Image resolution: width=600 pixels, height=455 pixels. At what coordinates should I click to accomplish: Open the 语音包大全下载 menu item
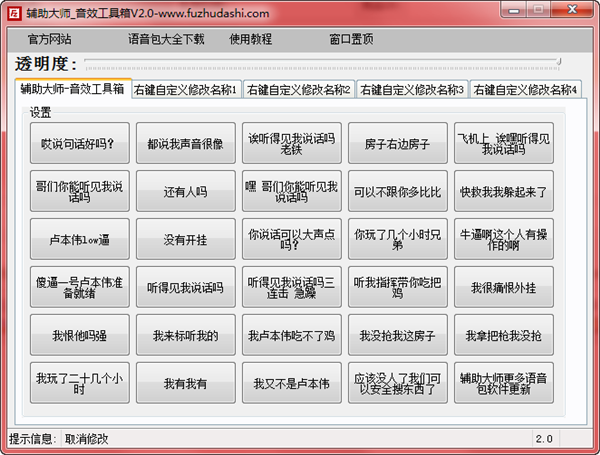tap(166, 39)
